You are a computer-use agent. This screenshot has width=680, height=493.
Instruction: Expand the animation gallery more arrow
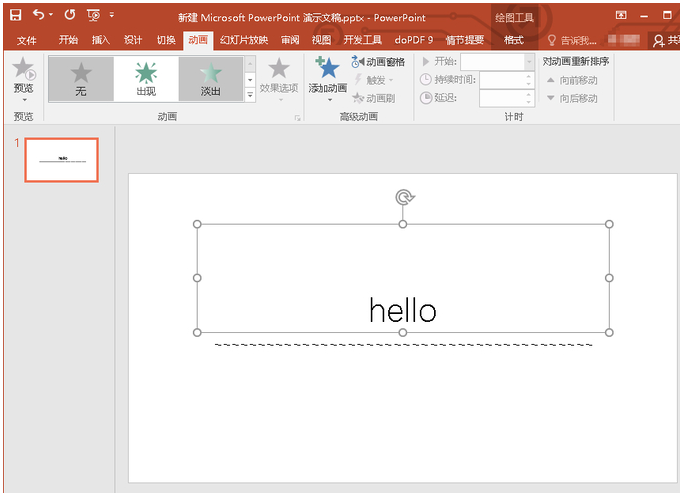(x=250, y=95)
